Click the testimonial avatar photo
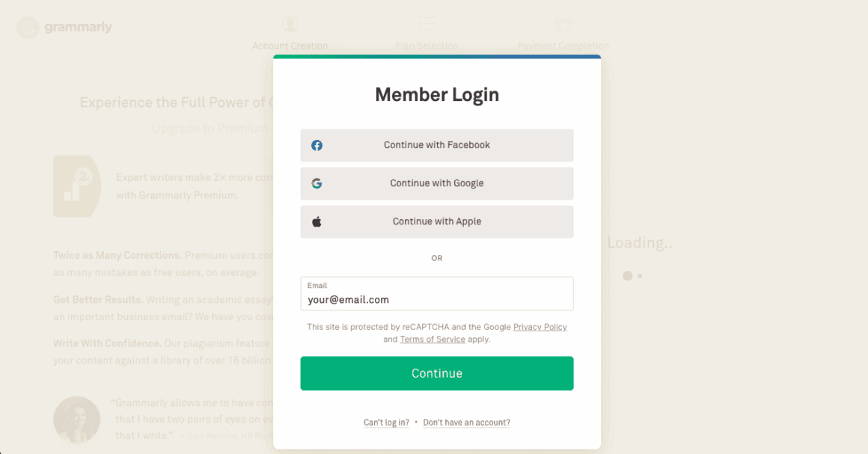This screenshot has width=868, height=454. pos(76,419)
